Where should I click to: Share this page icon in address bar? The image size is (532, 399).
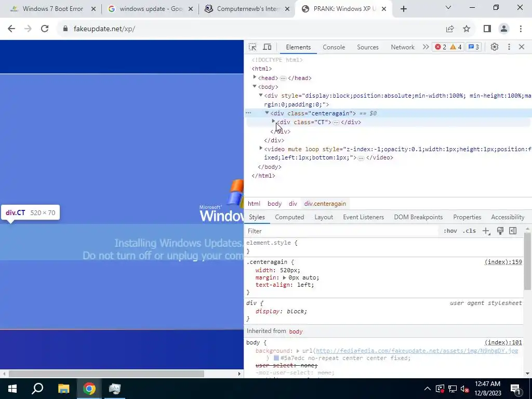coord(450,29)
